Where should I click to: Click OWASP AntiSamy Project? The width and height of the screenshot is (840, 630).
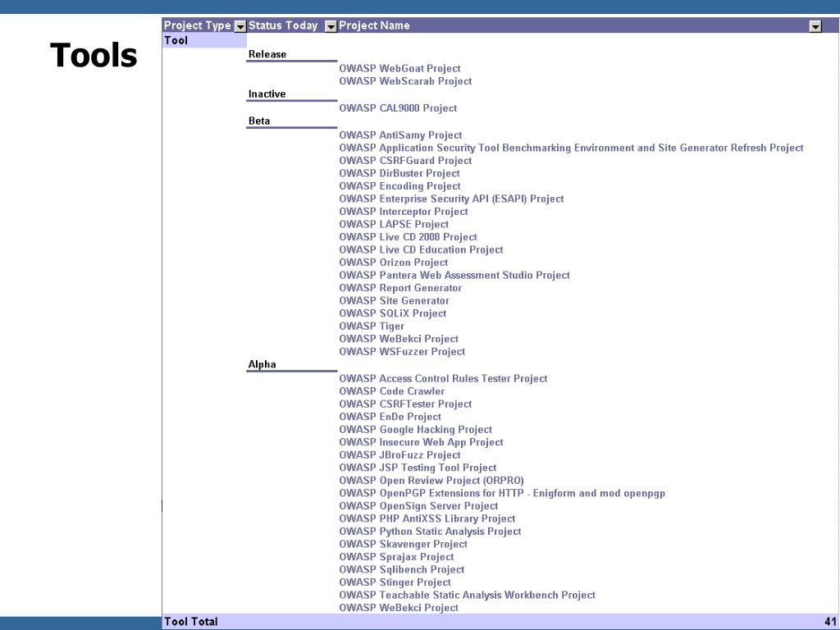click(400, 135)
